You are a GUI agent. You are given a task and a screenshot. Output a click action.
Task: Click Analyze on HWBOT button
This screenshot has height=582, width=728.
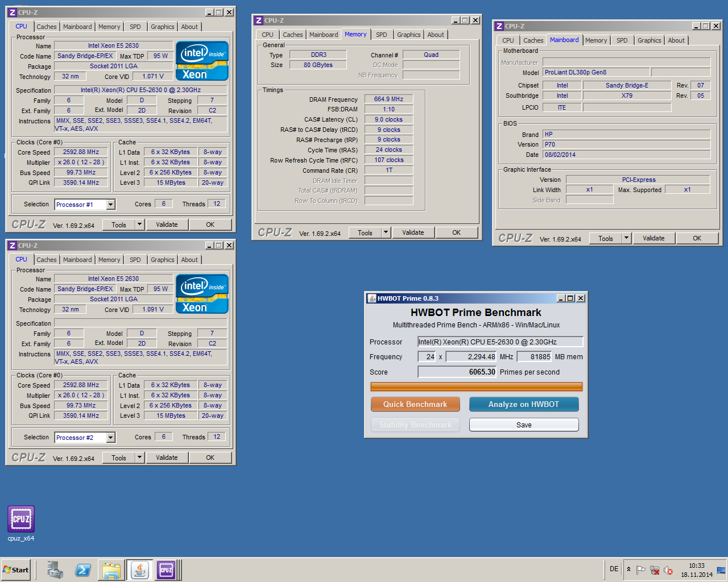[524, 404]
